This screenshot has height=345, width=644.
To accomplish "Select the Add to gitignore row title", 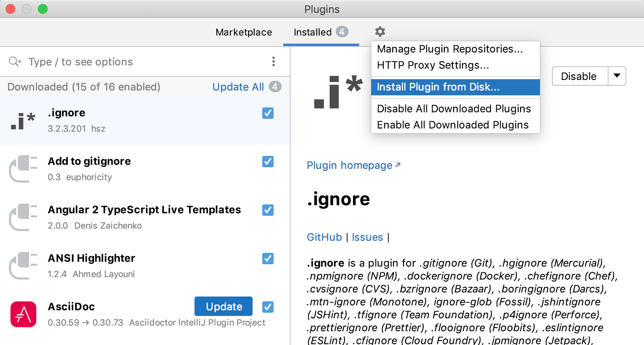I will coord(89,161).
